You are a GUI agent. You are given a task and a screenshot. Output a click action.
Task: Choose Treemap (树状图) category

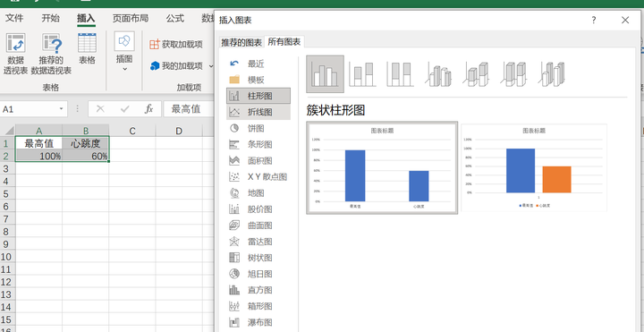point(258,258)
